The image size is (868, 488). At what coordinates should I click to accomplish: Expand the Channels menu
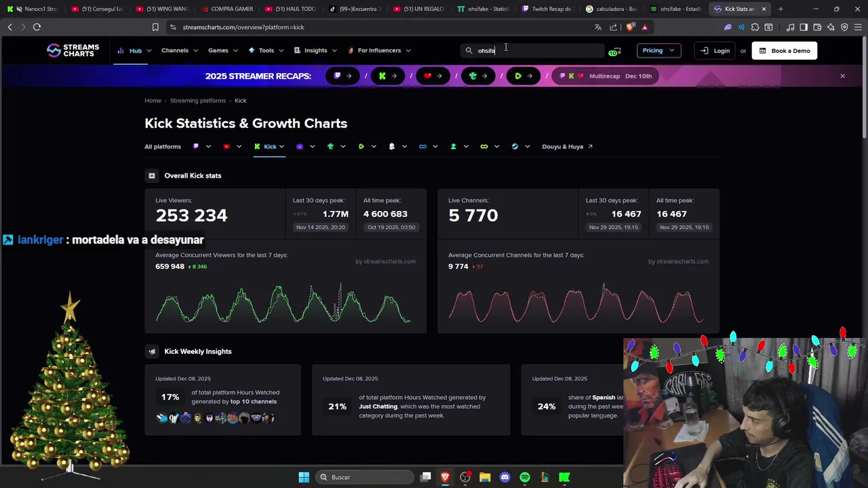pyautogui.click(x=180, y=50)
